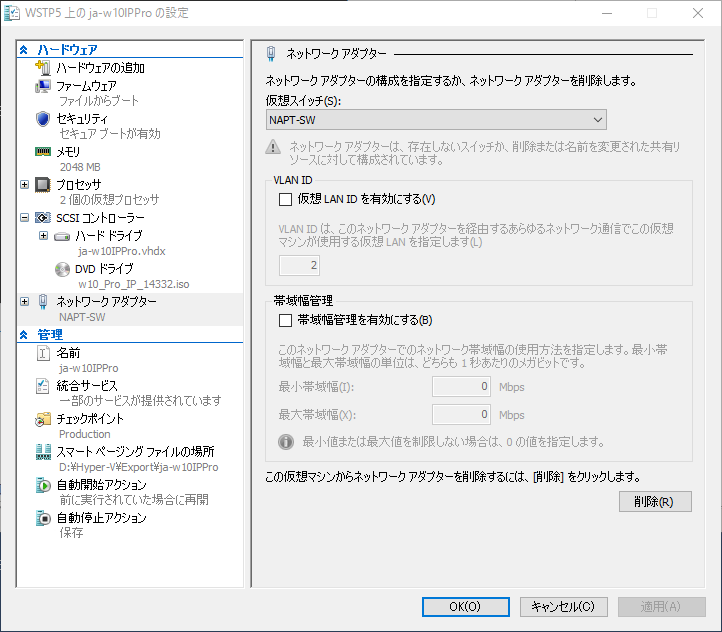This screenshot has height=632, width=722.
Task: Select the 2048 MB memory value
Action: pyautogui.click(x=80, y=167)
